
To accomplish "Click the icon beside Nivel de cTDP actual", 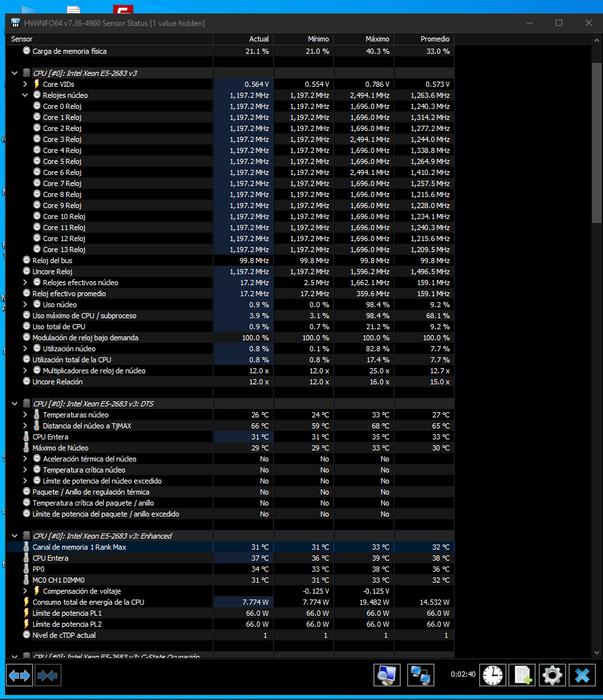I will 27,635.
